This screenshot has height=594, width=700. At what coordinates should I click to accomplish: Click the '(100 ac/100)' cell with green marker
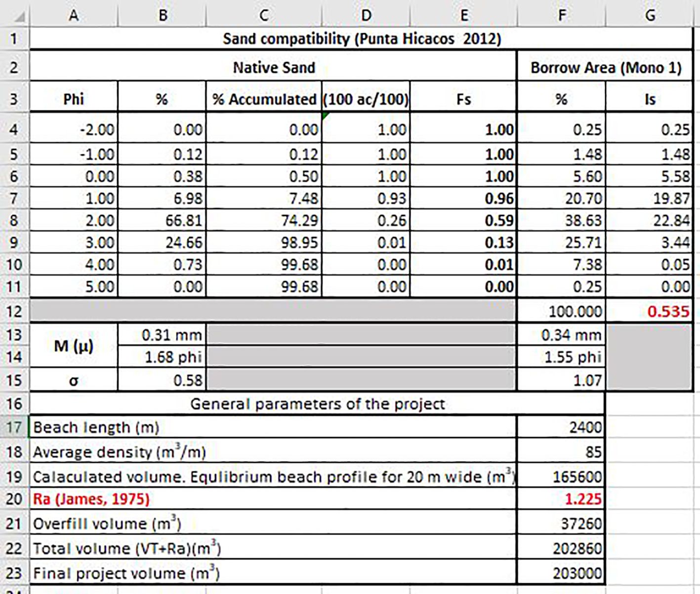coord(366,99)
